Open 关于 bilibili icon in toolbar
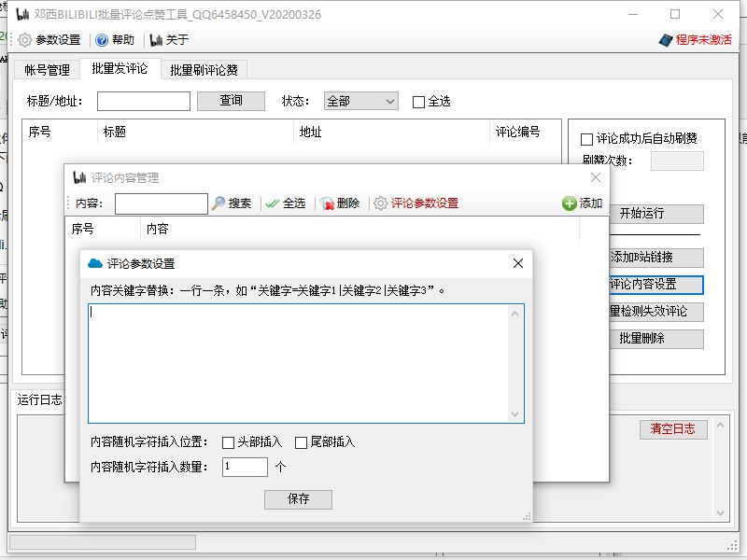The image size is (747, 560). pyautogui.click(x=156, y=40)
